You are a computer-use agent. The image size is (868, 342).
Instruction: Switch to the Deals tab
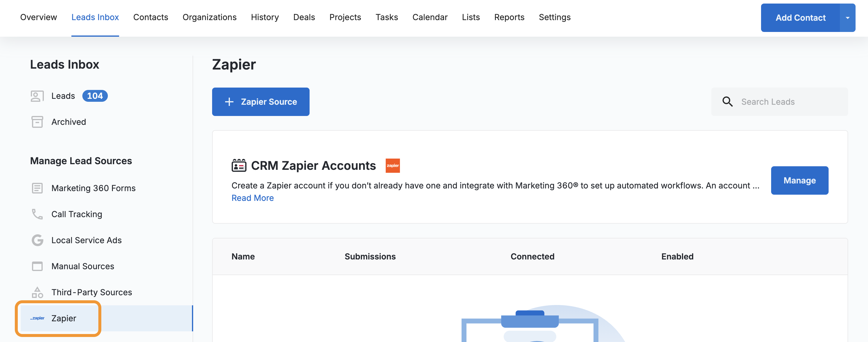point(304,17)
